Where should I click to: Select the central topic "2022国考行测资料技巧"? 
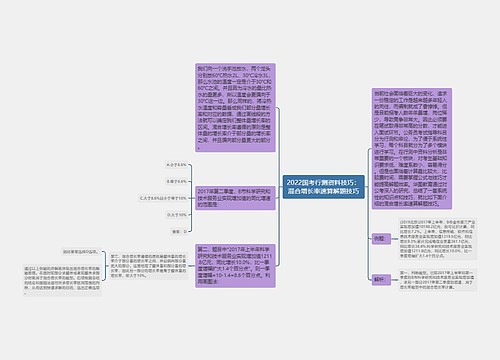tap(324, 187)
